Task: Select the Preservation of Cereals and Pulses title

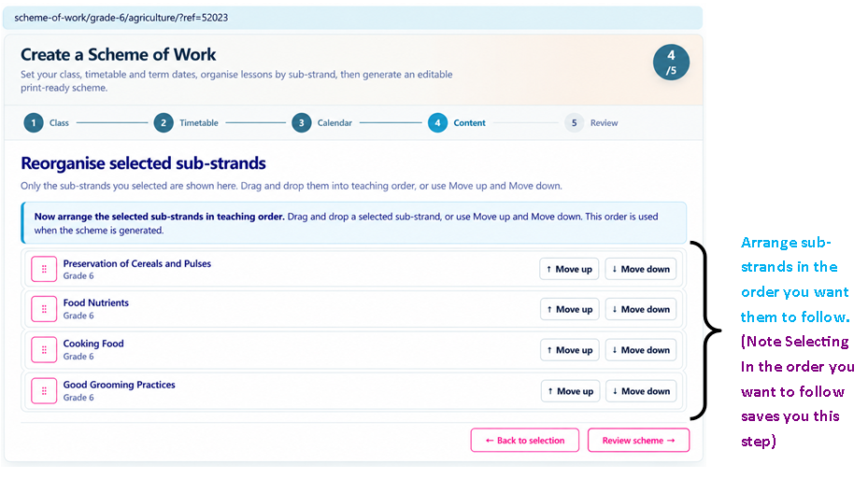Action: (136, 263)
